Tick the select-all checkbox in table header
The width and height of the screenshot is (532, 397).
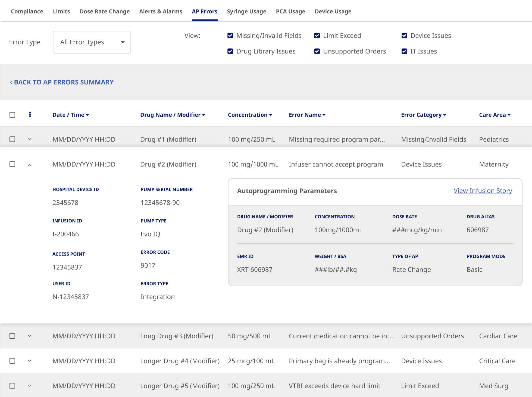(x=12, y=115)
